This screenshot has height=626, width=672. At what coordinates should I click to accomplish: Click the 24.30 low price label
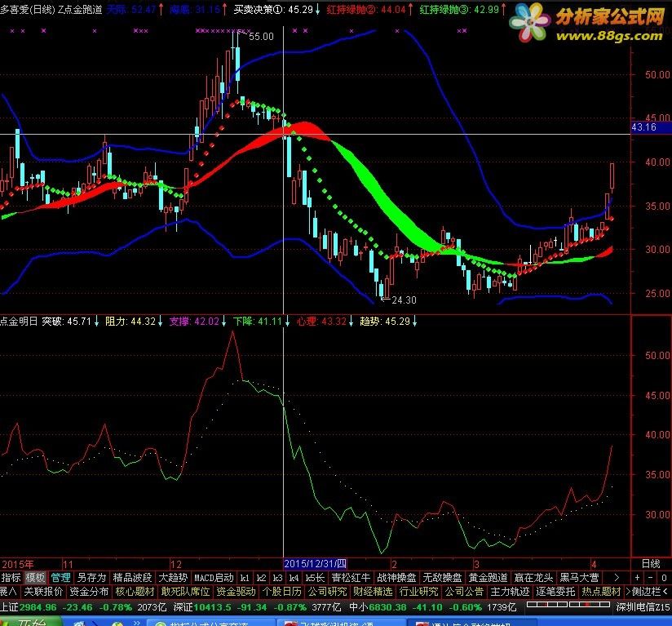pyautogui.click(x=404, y=300)
